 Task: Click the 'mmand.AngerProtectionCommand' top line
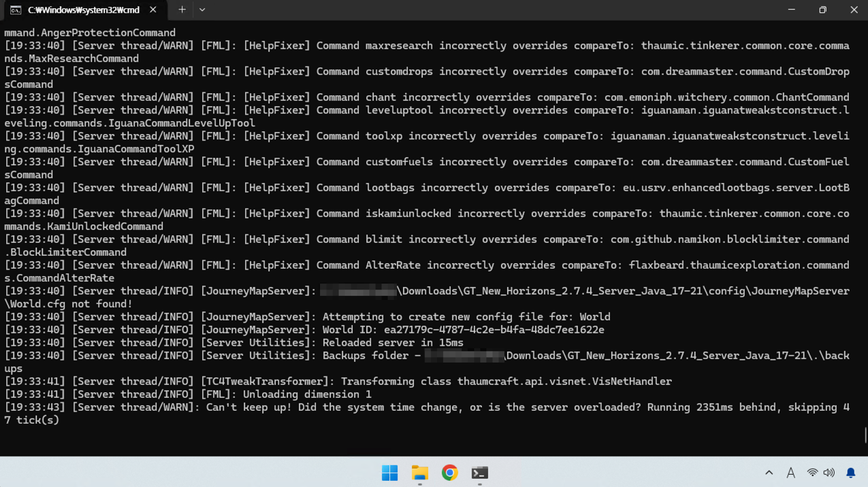(90, 33)
